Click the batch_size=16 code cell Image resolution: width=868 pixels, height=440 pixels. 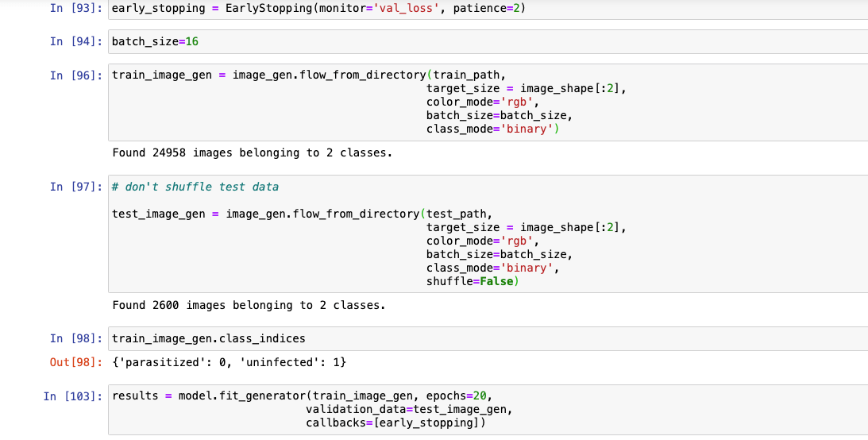[488, 41]
